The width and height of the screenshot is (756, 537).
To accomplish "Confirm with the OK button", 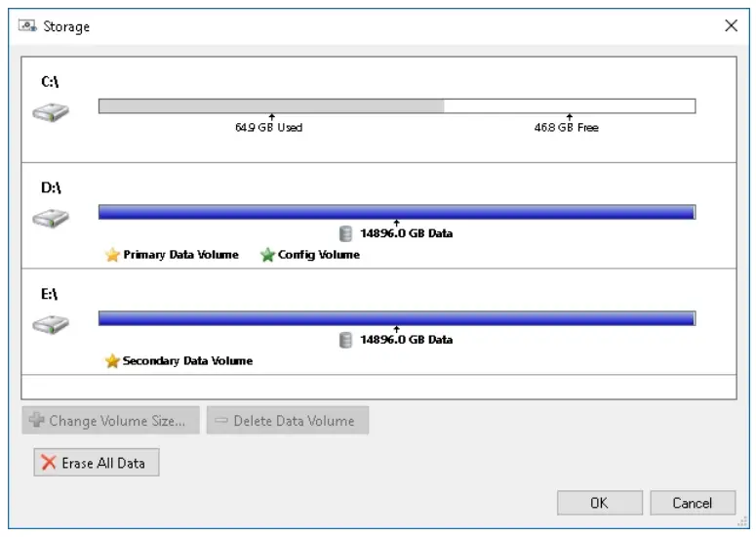I will 599,503.
